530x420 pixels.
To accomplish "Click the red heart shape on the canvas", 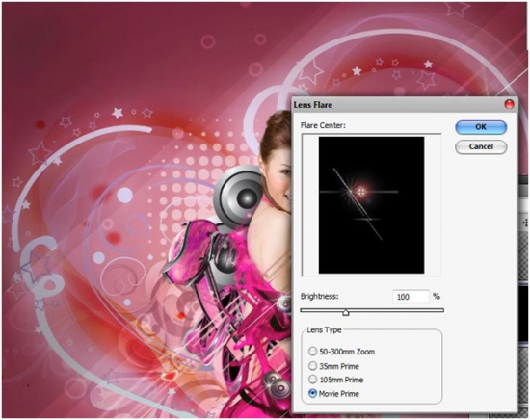I will coord(170,375).
